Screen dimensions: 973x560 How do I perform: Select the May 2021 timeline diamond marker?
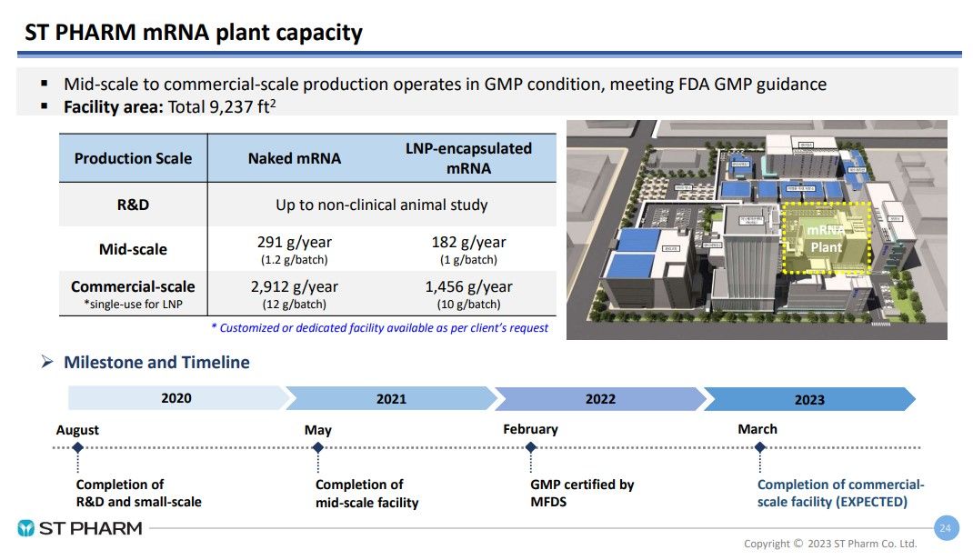coord(317,447)
